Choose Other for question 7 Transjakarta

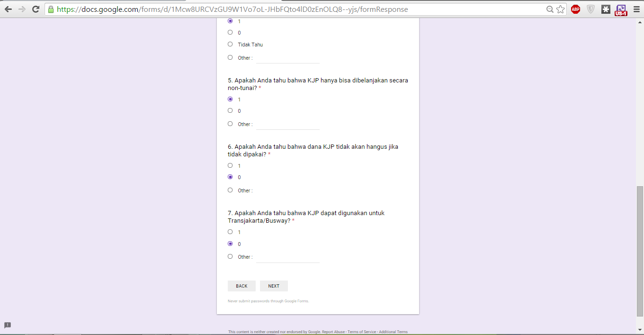(230, 256)
